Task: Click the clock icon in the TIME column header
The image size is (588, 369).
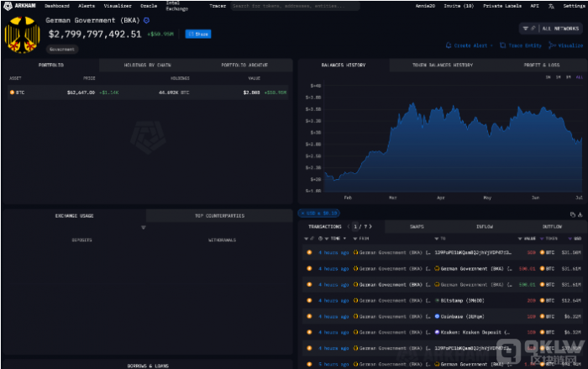Action: (x=321, y=239)
